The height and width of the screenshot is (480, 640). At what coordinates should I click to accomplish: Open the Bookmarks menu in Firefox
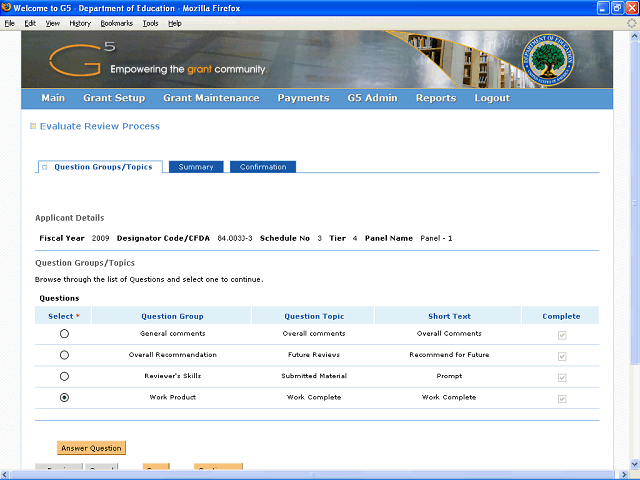pos(116,23)
